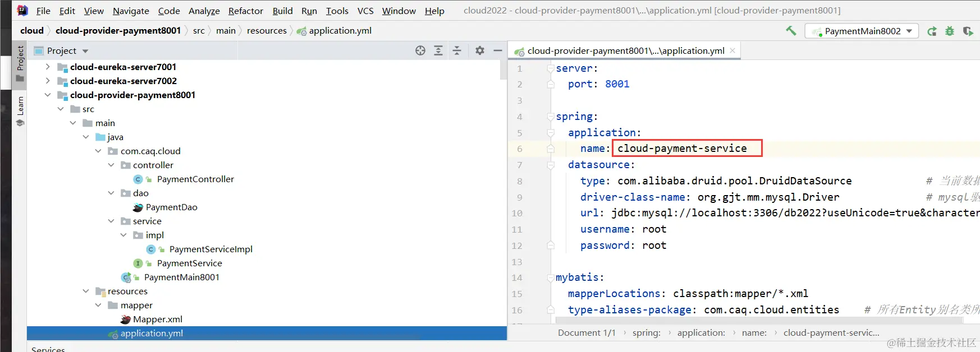Open Project panel settings gear

click(x=480, y=50)
